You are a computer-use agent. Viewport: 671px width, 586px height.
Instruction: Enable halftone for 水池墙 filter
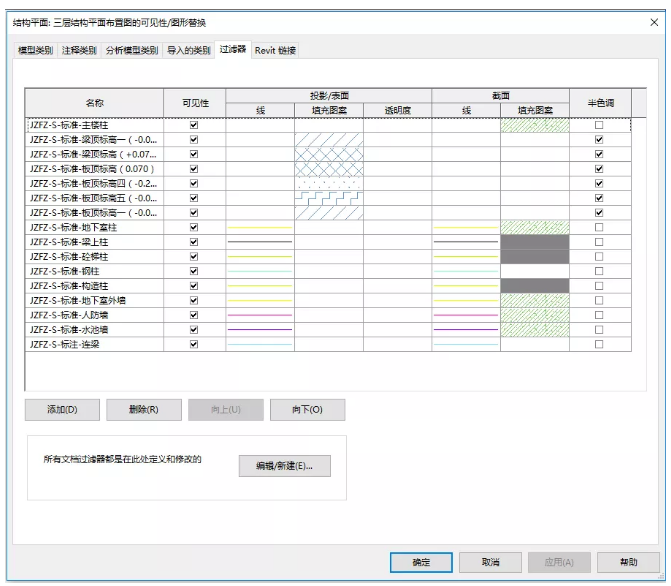tap(599, 330)
